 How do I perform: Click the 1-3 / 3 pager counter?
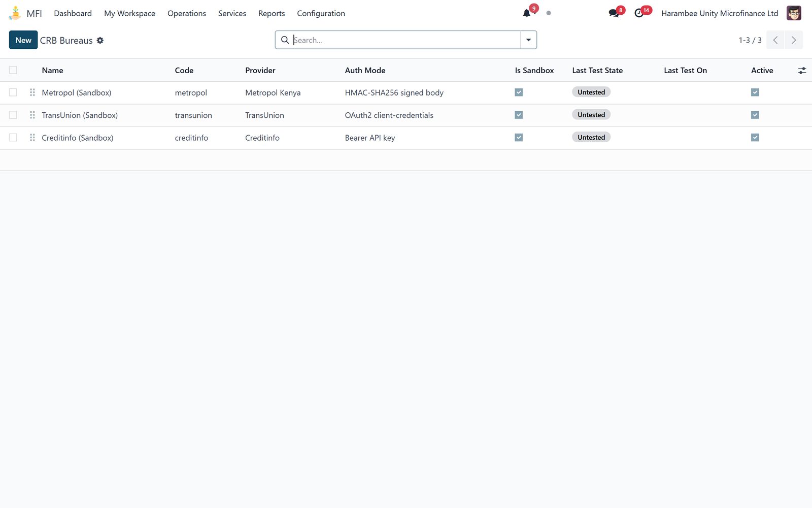(750, 40)
